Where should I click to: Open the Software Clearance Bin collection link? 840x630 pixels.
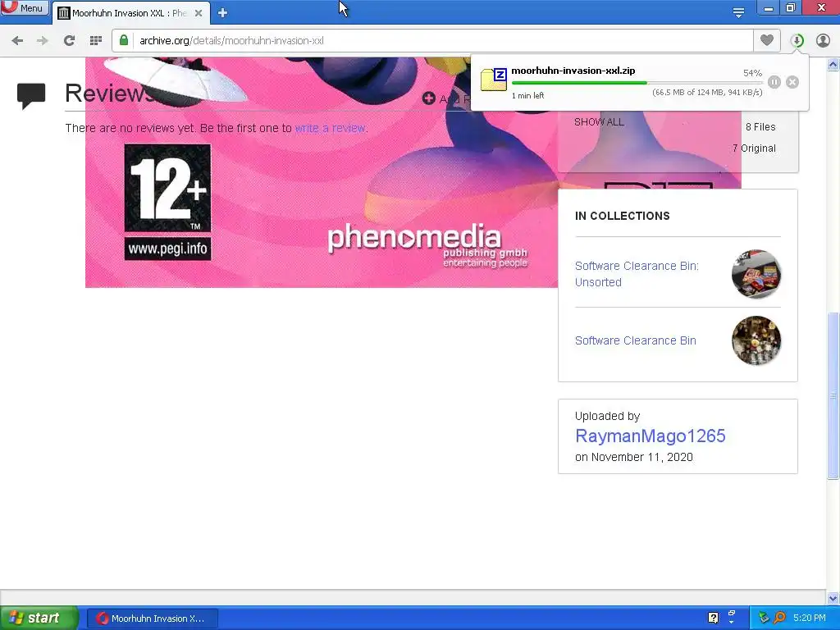click(636, 340)
